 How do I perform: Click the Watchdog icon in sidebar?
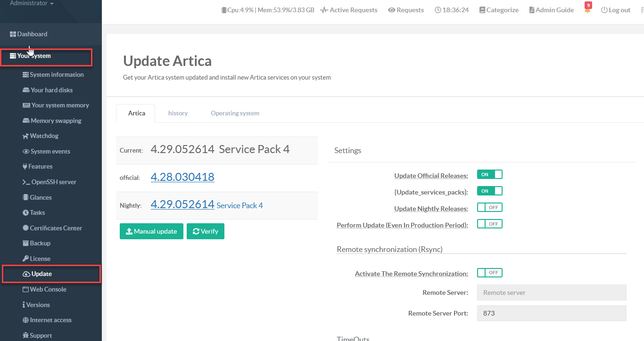(26, 136)
